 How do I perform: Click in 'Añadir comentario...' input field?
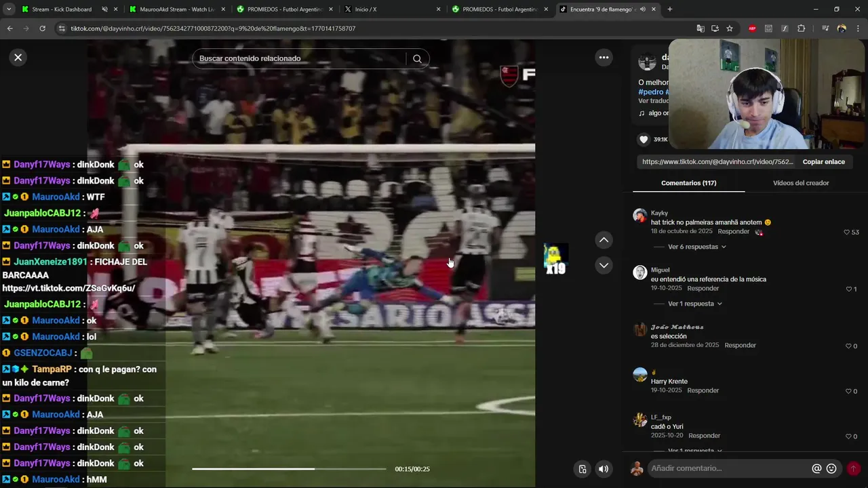point(729,468)
